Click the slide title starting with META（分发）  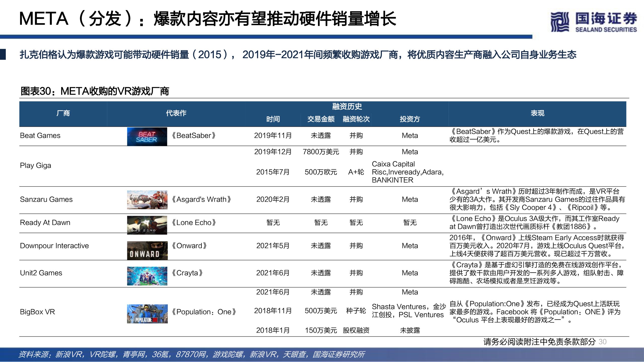[208, 19]
